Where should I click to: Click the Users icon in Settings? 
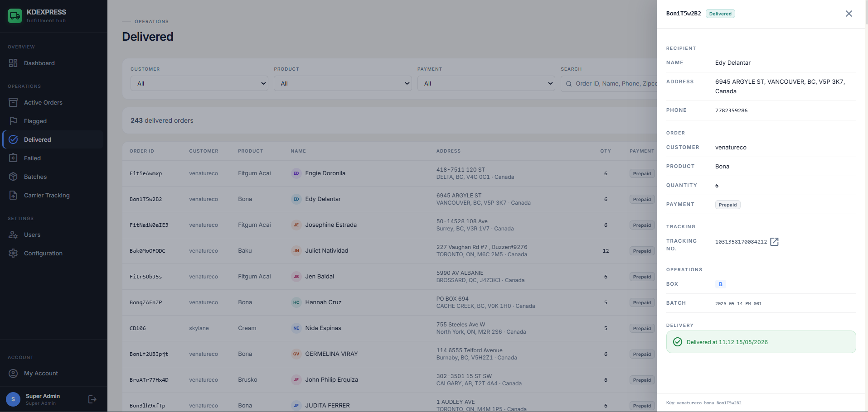[13, 235]
